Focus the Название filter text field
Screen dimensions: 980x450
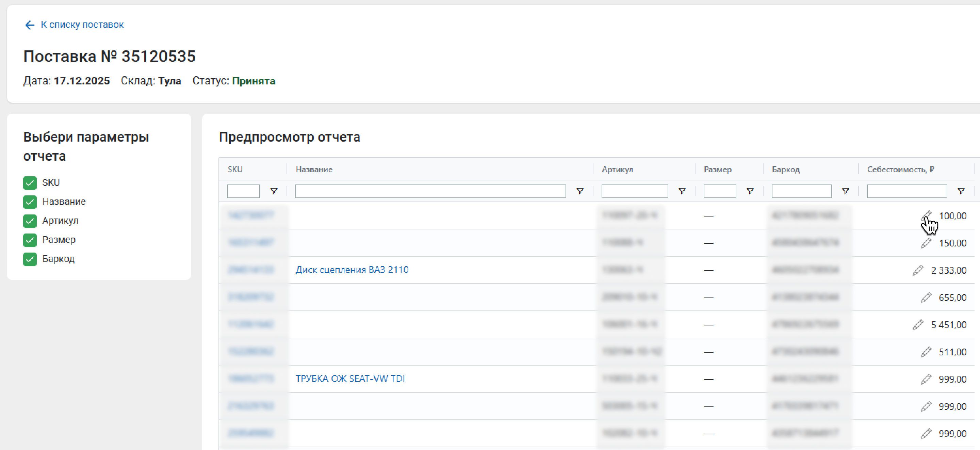(430, 191)
